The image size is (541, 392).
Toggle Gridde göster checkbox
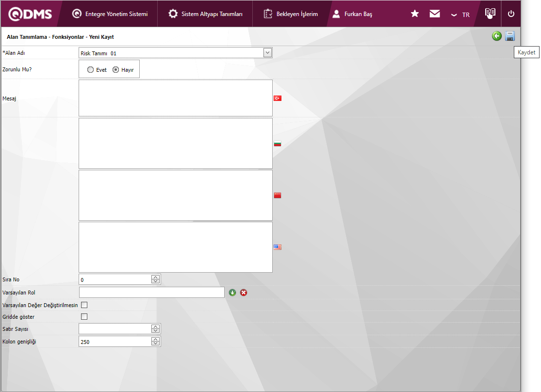coord(84,316)
